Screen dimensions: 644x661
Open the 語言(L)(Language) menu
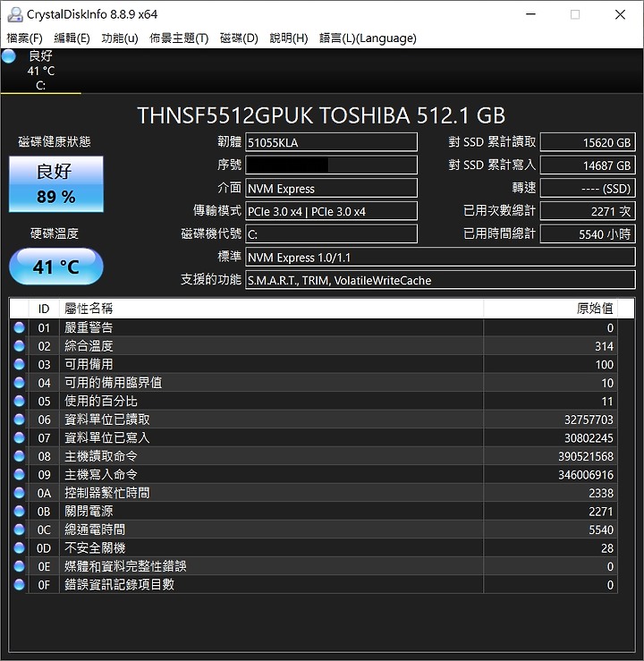(368, 38)
